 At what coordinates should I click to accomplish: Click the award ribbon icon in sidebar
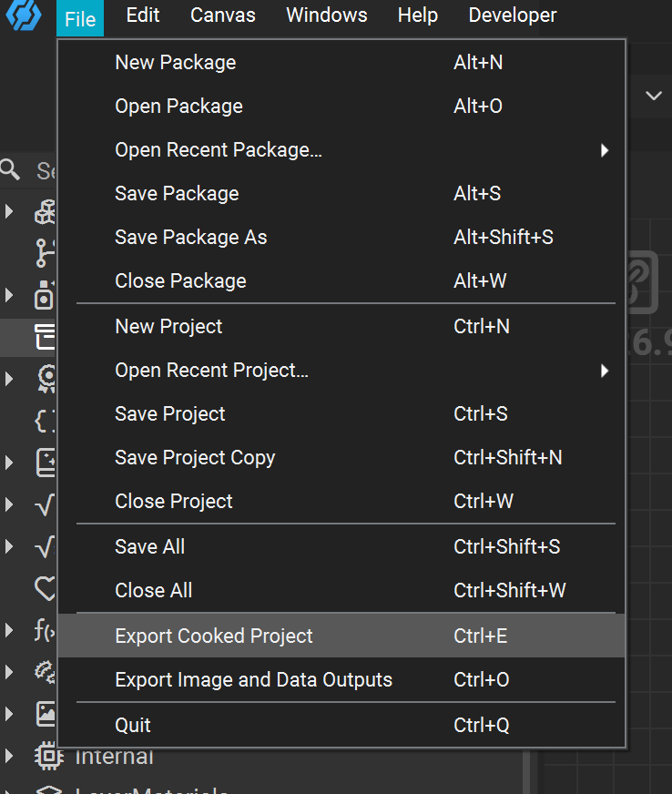(46, 378)
